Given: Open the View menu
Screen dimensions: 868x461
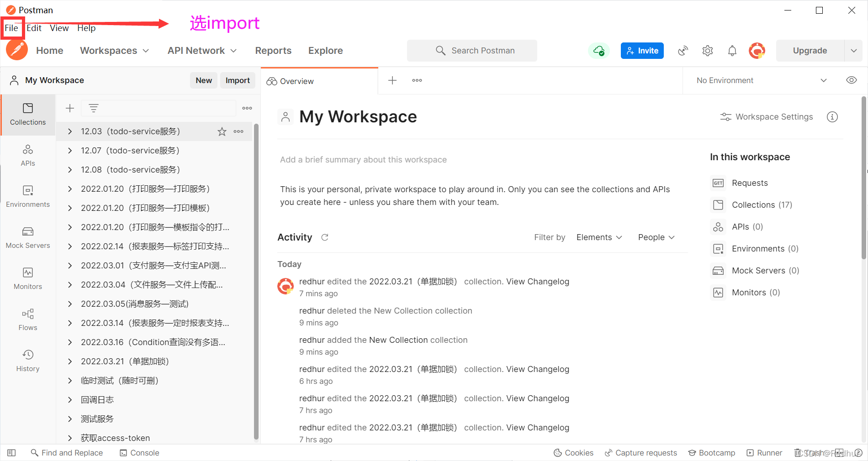Looking at the screenshot, I should click(x=59, y=28).
